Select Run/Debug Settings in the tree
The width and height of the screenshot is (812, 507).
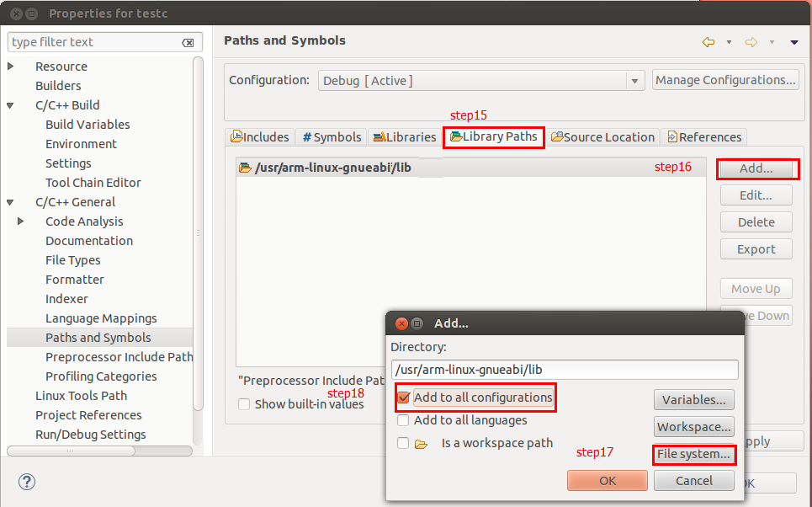90,435
